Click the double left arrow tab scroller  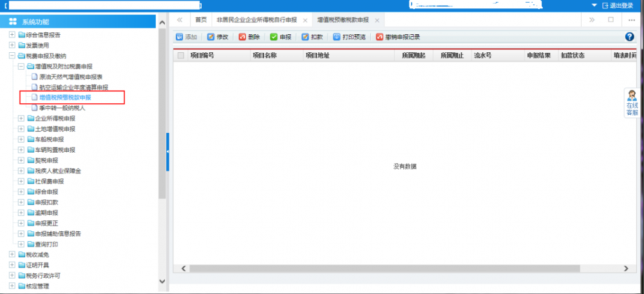180,20
